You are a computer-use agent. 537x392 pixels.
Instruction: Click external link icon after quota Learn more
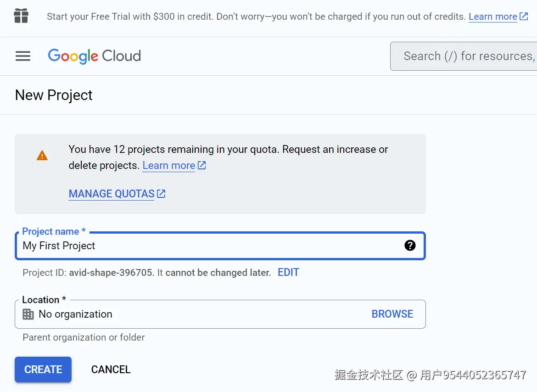point(202,165)
